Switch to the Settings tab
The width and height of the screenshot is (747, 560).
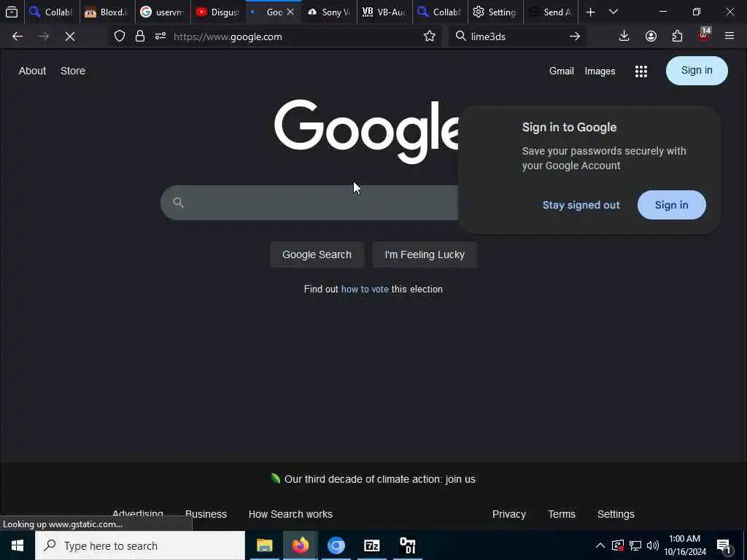pos(495,12)
